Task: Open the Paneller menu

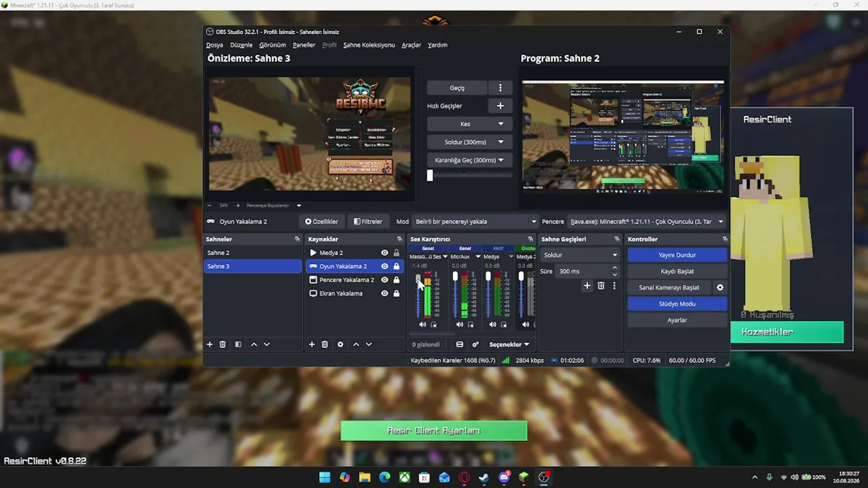Action: pyautogui.click(x=304, y=45)
